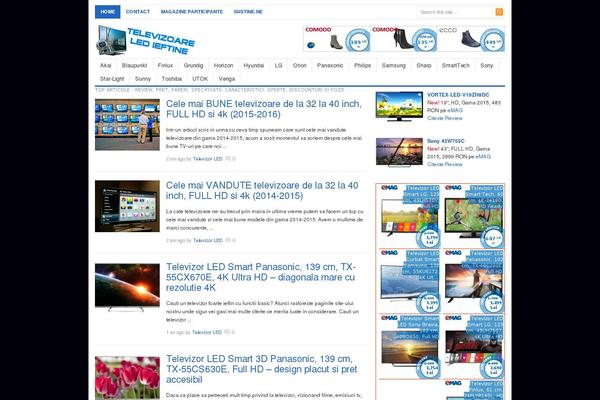Click Televizor LED author under VANDUTE article
The width and height of the screenshot is (600, 400).
pos(207,240)
